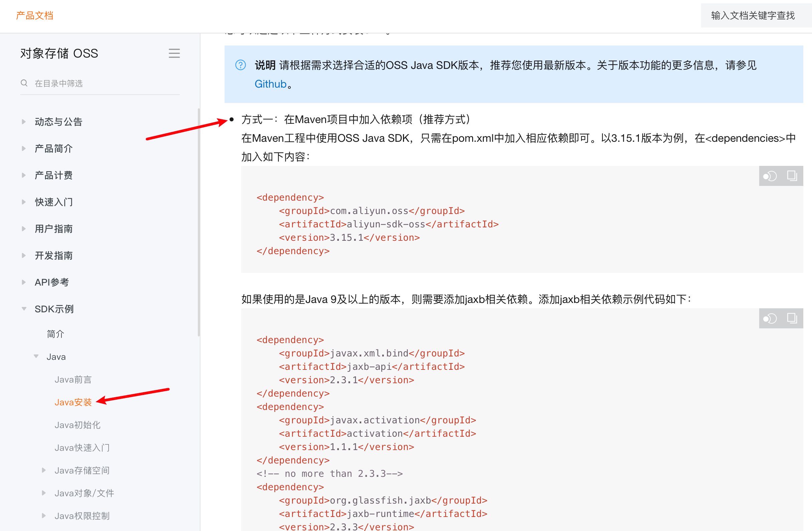Click the 对象存储 OSS sidebar title
Screen dimensions: 812x531
pos(59,54)
